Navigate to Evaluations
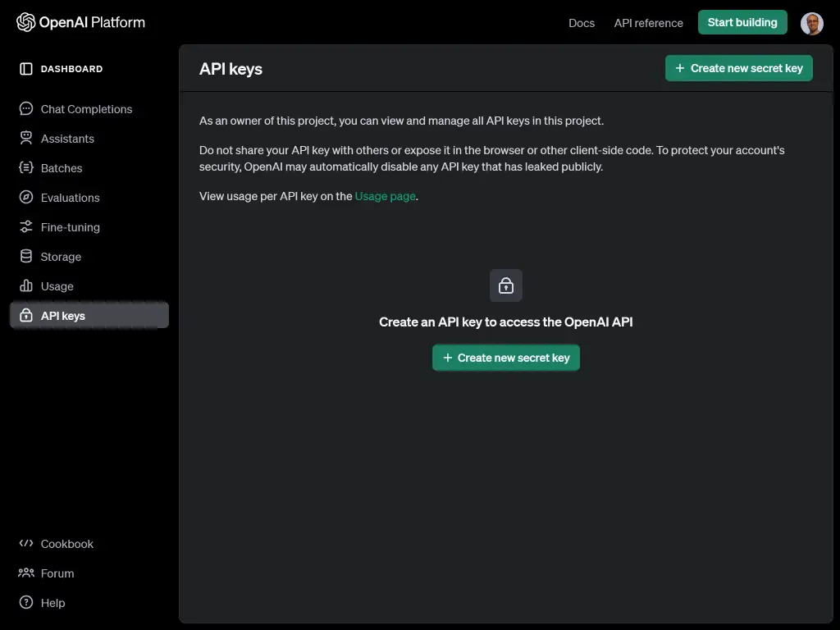Screen dimensions: 840x630 pos(89,197)
